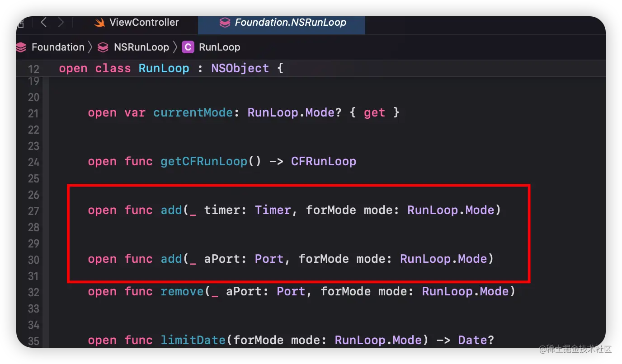
Task: Click the currentMode property name
Action: click(x=193, y=112)
